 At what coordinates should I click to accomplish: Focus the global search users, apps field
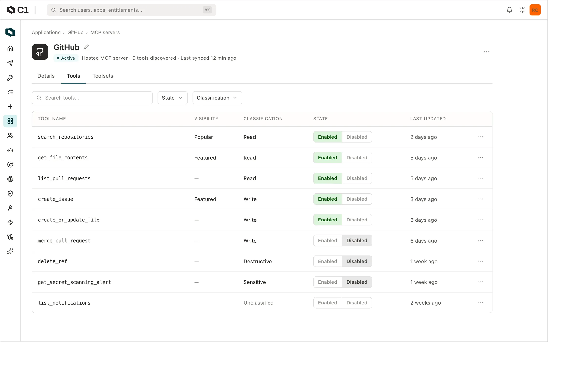131,10
